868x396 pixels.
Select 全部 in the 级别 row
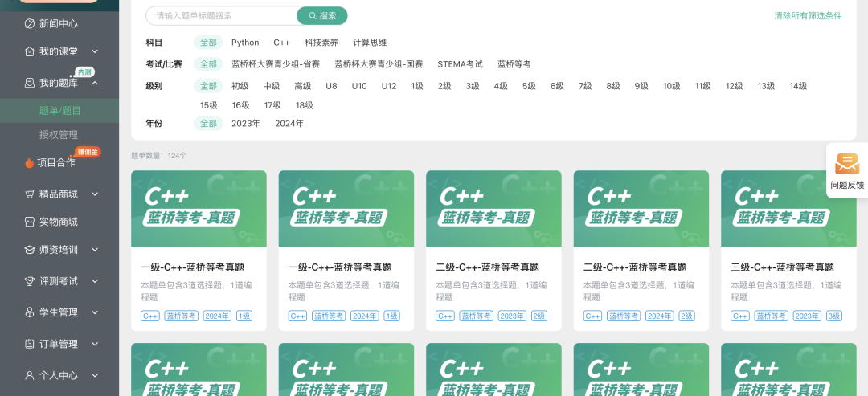coord(208,86)
